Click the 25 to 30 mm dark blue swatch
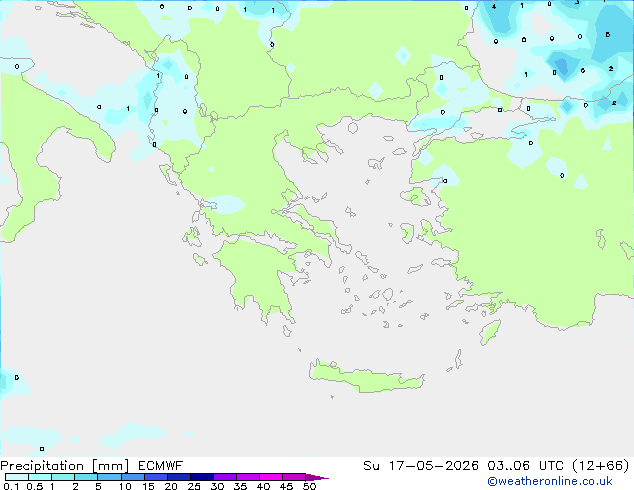The width and height of the screenshot is (634, 490). pos(202,477)
